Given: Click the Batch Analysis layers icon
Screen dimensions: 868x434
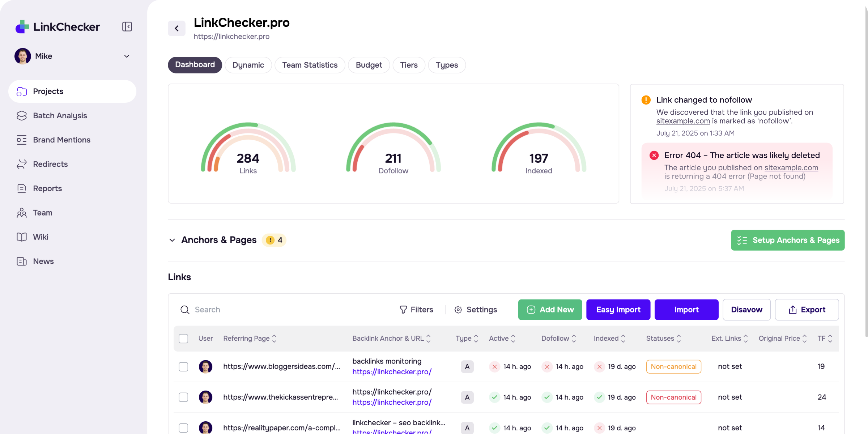Looking at the screenshot, I should click(x=22, y=116).
